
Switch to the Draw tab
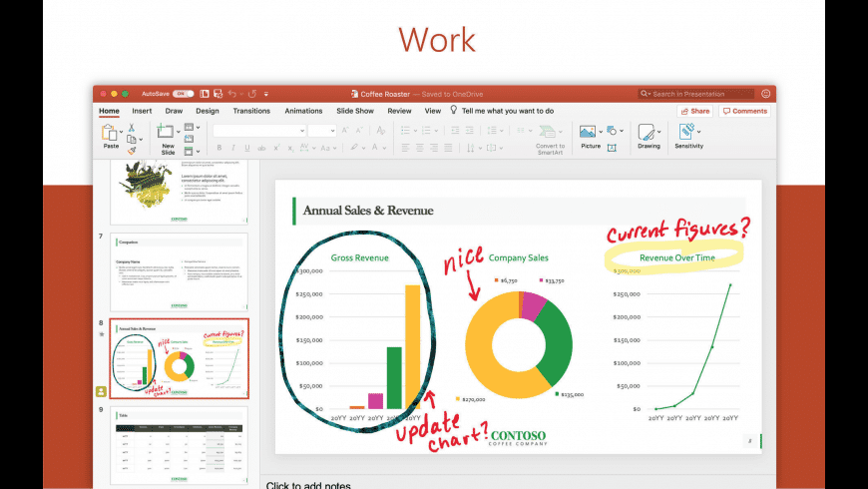[174, 111]
